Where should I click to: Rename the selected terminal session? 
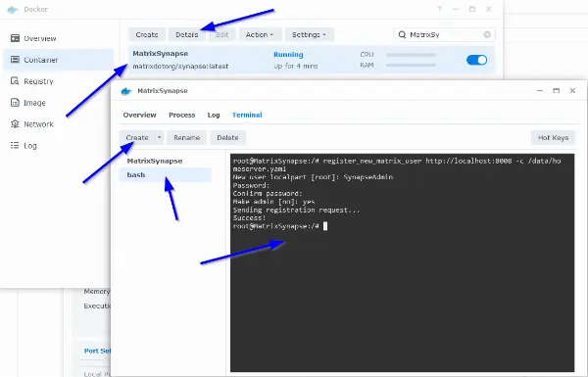click(186, 137)
